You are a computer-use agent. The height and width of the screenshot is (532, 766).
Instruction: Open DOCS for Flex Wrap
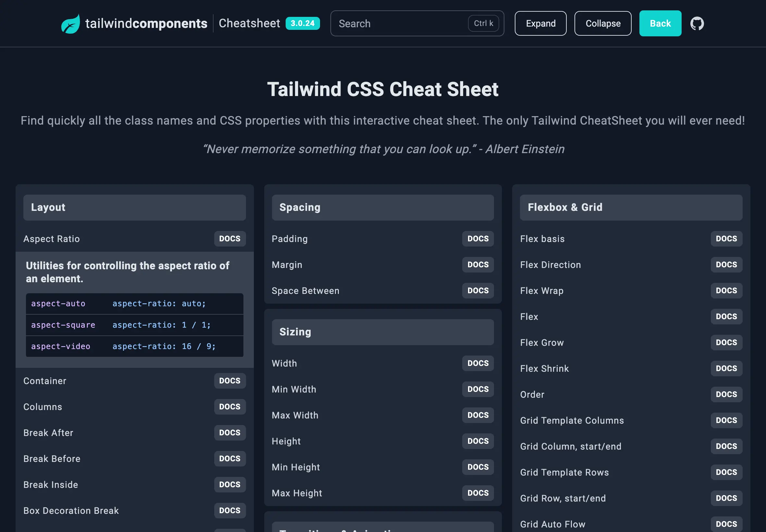pyautogui.click(x=726, y=291)
